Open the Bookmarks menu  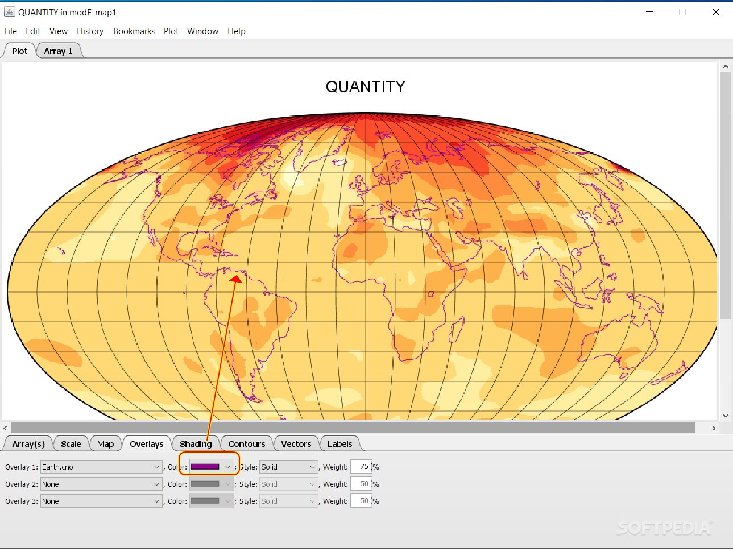click(134, 31)
